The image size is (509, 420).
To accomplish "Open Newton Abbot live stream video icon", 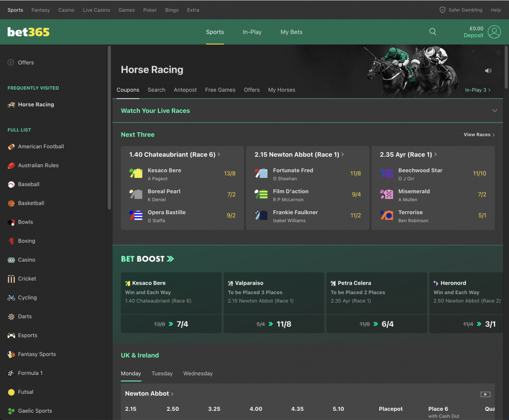I will (x=485, y=394).
